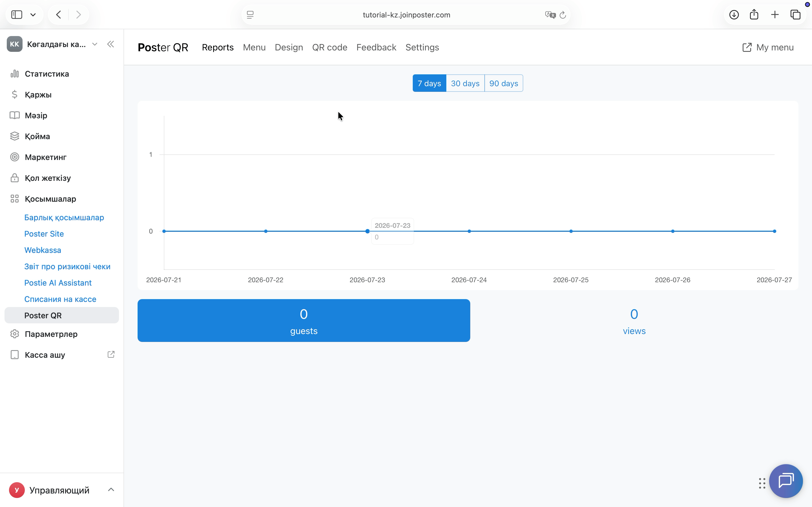This screenshot has height=507, width=812.
Task: Click the Safari translate icon in the address bar
Action: click(x=550, y=15)
